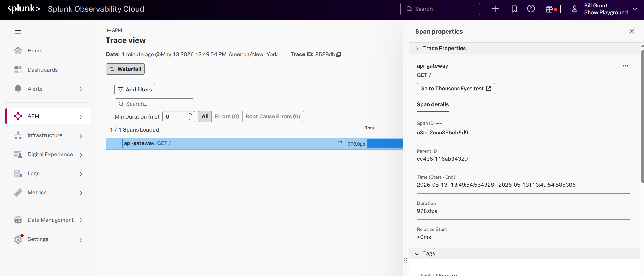This screenshot has width=644, height=276.
Task: Open Home in the sidebar
Action: pos(35,51)
